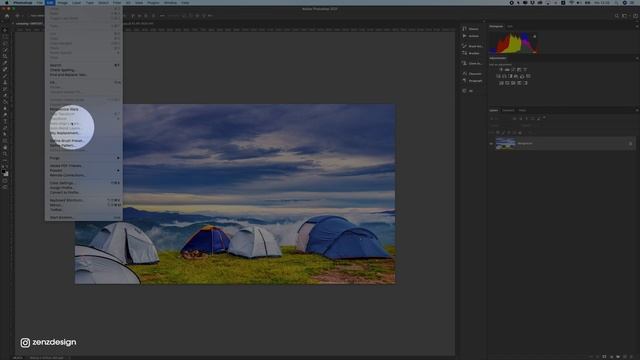Select the Clone Stamp tool
This screenshot has width=640, height=360.
point(5,82)
